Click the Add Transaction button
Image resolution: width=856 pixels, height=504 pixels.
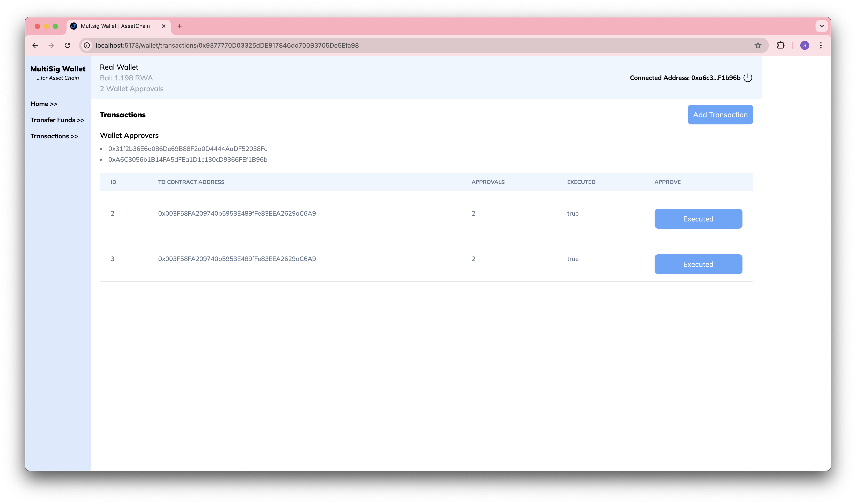point(720,115)
